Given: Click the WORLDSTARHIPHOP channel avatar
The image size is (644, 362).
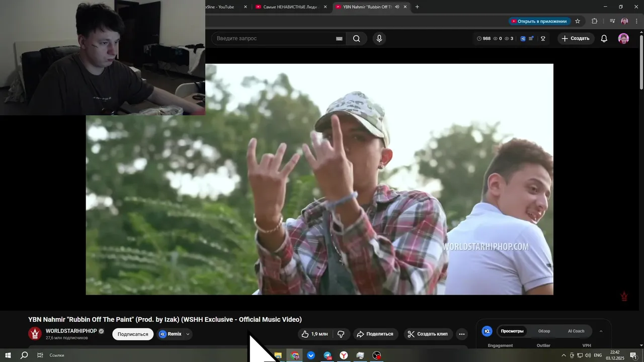Looking at the screenshot, I should point(35,334).
